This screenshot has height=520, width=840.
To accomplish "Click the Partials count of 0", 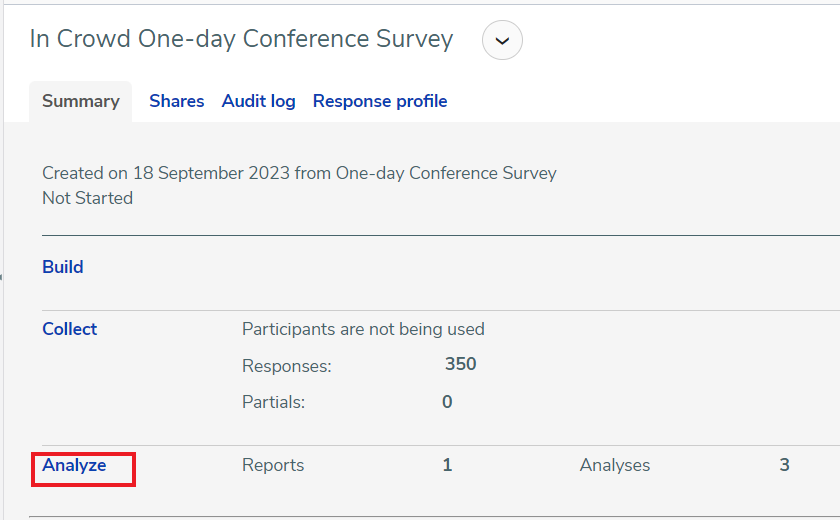I will click(x=447, y=402).
